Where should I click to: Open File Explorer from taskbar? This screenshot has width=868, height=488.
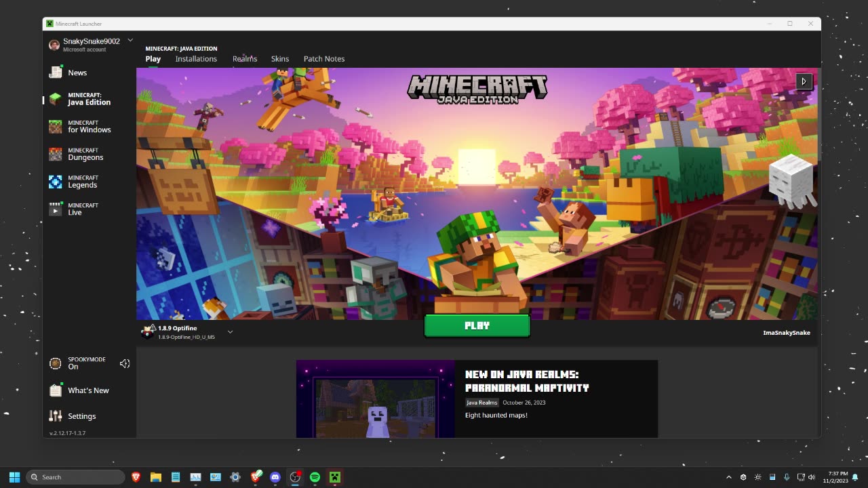coord(155,477)
